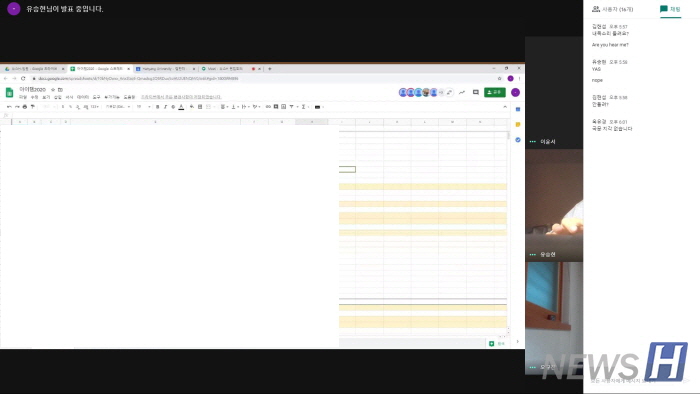Switch to the 채팅 tab in Meet
The image size is (700, 394).
tap(670, 9)
